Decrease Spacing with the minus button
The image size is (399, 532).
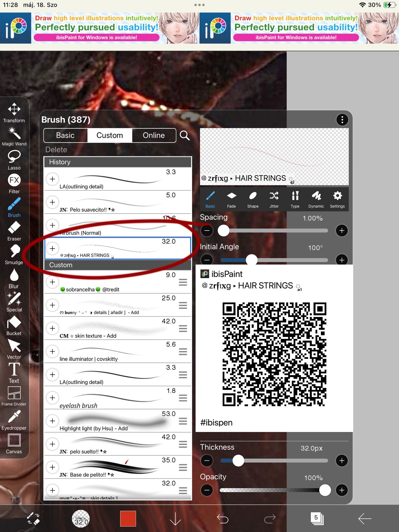(207, 231)
